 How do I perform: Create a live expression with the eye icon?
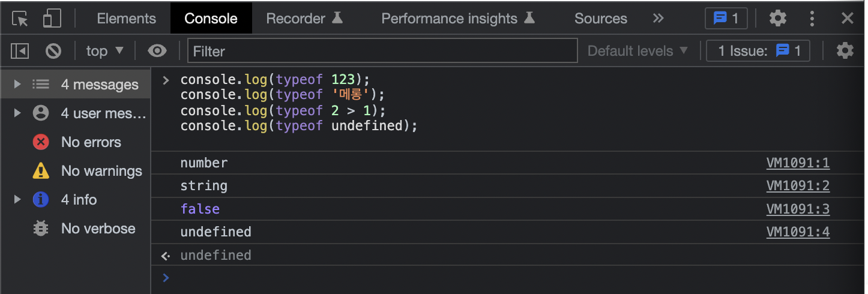coord(157,51)
